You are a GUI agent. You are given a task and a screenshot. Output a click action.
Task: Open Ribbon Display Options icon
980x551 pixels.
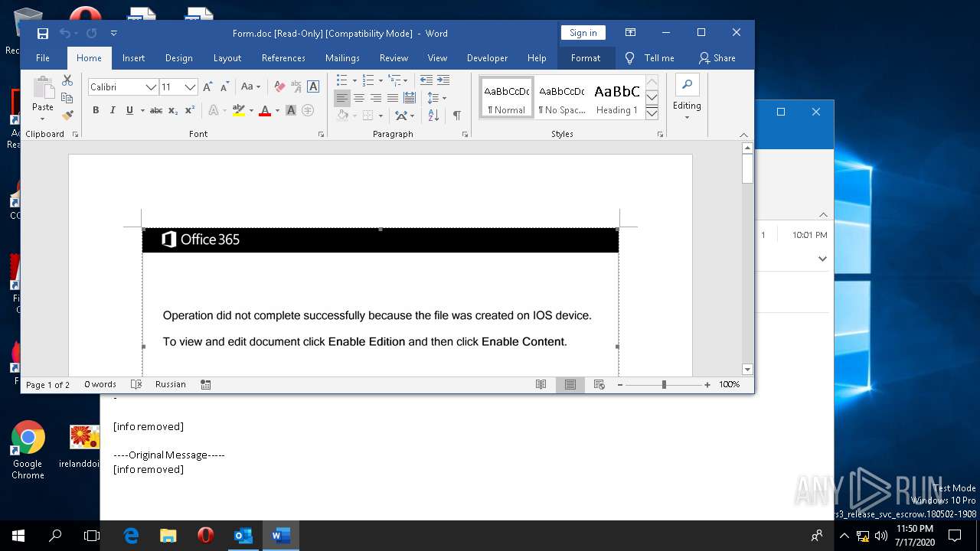630,33
